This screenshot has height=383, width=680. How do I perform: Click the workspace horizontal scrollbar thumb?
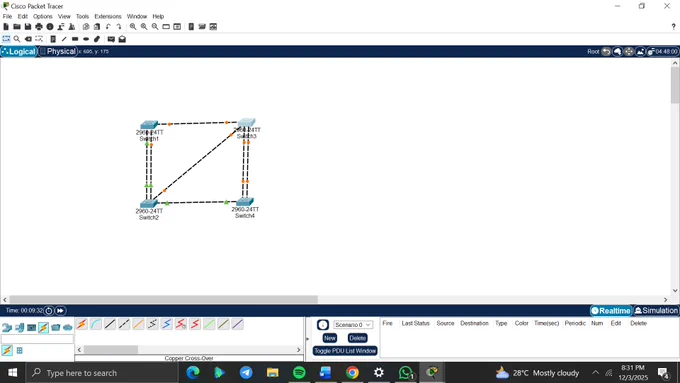163,299
